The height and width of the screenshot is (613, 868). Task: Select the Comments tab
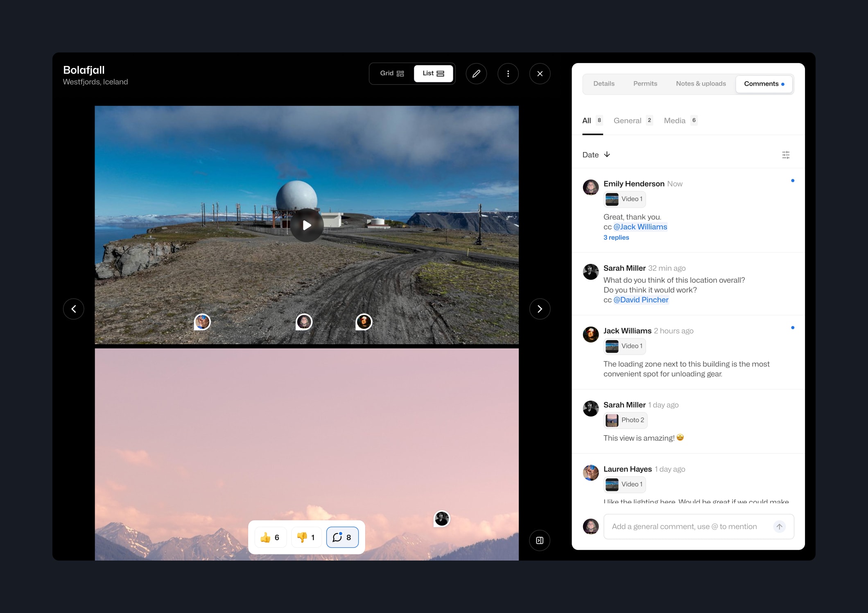pyautogui.click(x=764, y=84)
